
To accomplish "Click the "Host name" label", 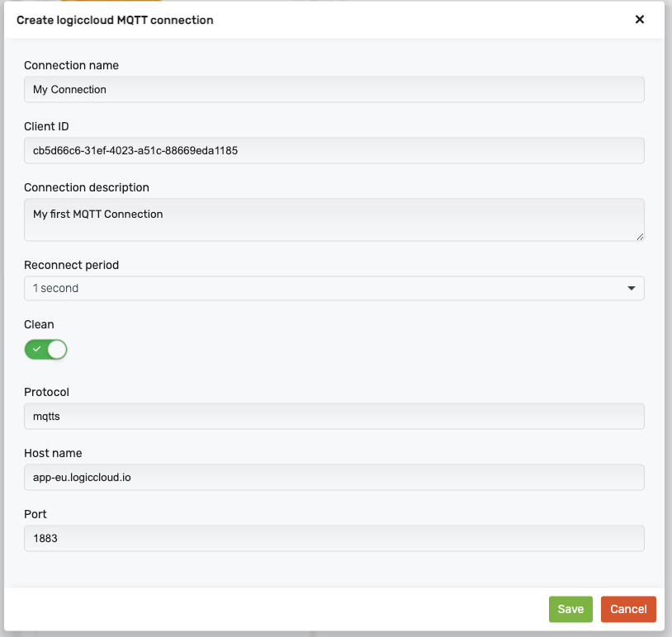I will click(x=53, y=453).
